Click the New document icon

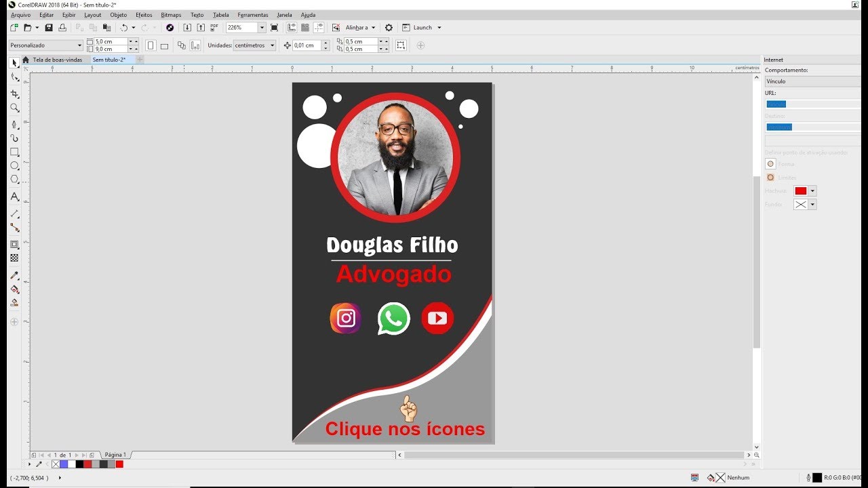14,28
